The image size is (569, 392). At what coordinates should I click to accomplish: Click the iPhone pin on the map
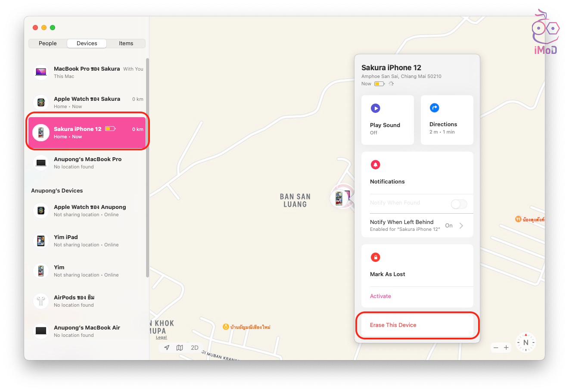coord(340,198)
